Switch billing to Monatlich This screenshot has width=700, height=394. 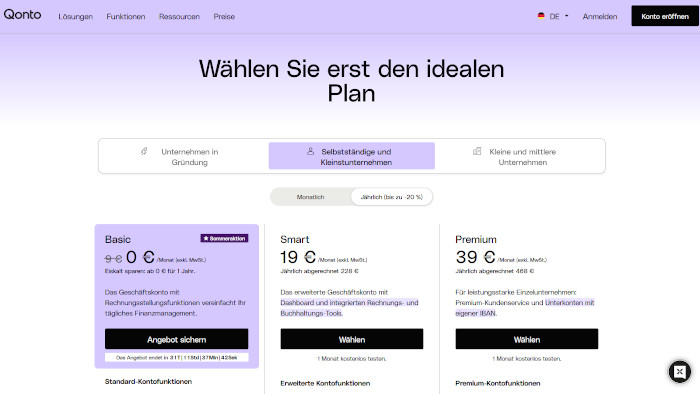311,197
